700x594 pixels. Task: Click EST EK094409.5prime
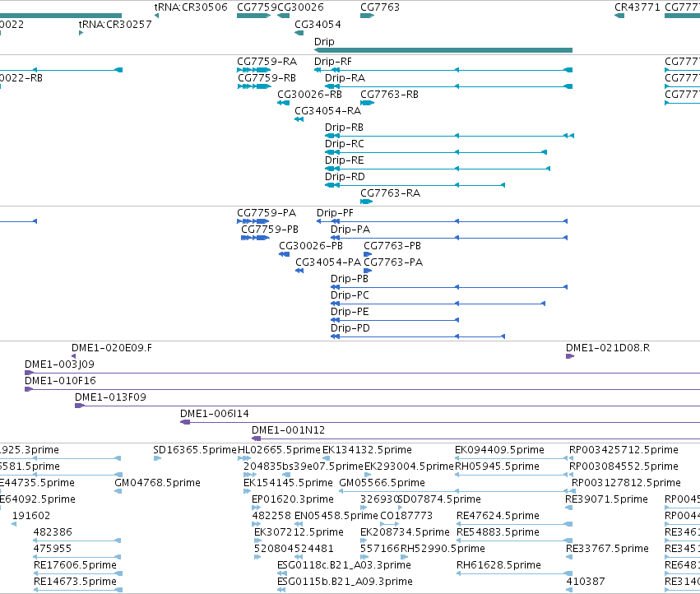pyautogui.click(x=499, y=450)
